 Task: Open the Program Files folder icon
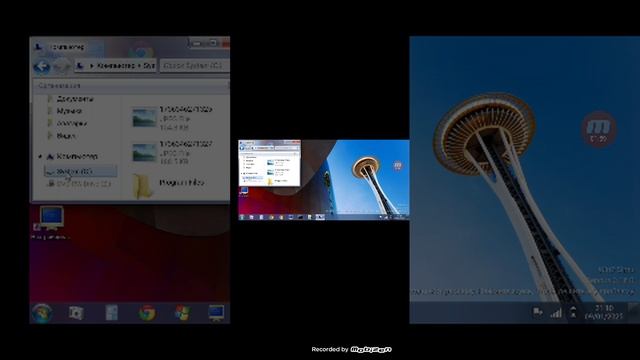click(x=142, y=186)
